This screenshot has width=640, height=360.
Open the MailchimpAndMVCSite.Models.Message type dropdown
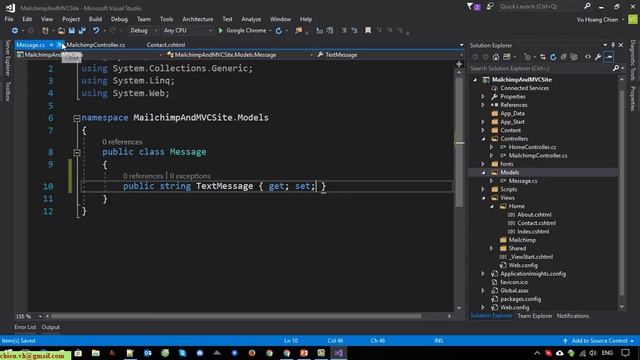(x=239, y=55)
